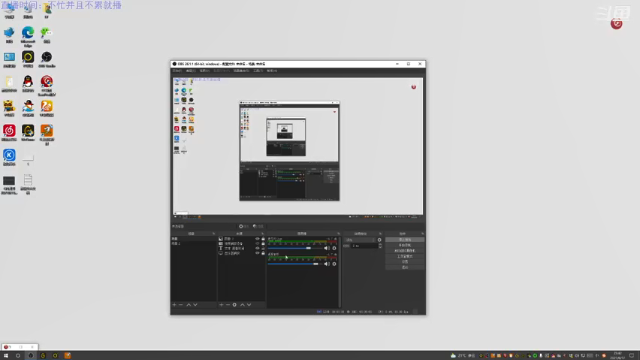Open Properties button above the source list

(244, 226)
